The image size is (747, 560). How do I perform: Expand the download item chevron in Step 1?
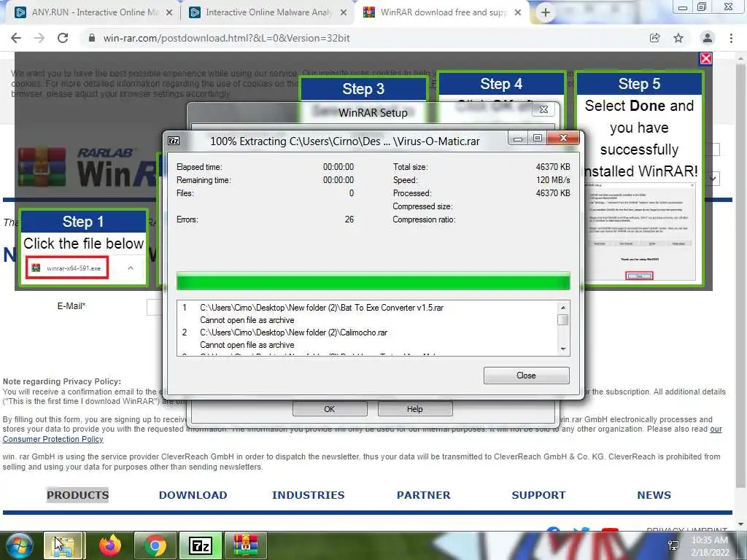(x=131, y=268)
